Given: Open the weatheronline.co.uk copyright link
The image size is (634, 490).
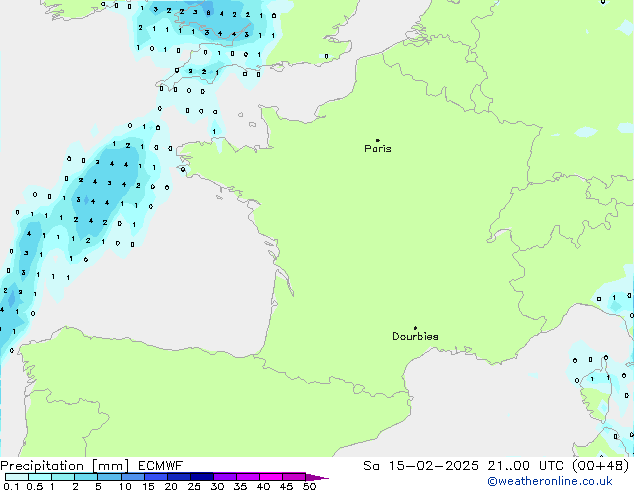Looking at the screenshot, I should 550,481.
